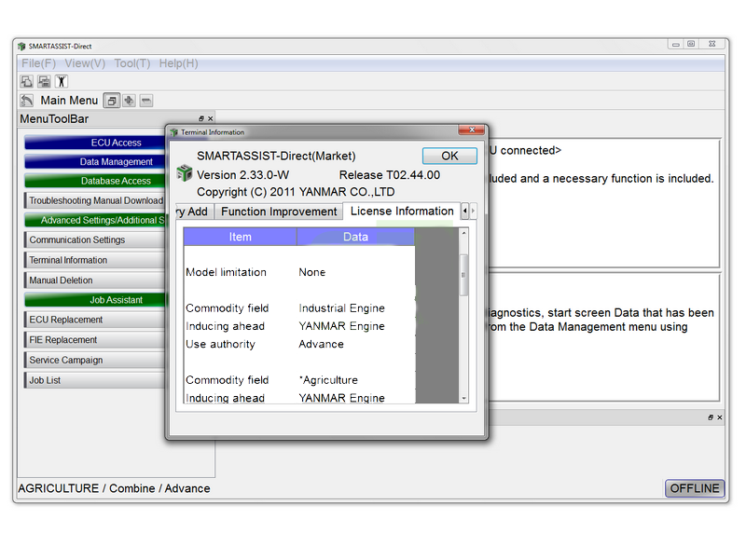Click the back arrow beside Main Menu
Image resolution: width=746 pixels, height=560 pixels.
[x=27, y=101]
